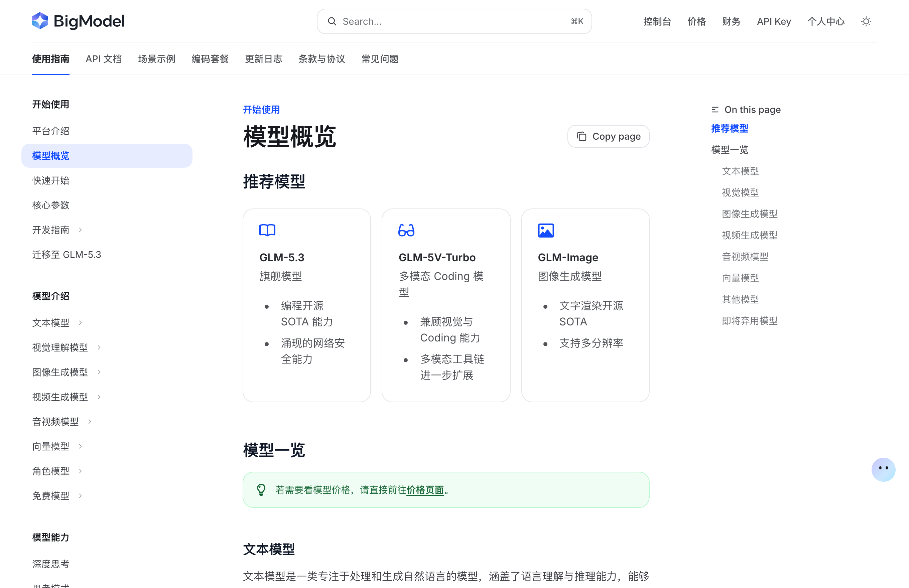909x588 pixels.
Task: Click the 开始使用 breadcrumb link
Action: [x=262, y=110]
